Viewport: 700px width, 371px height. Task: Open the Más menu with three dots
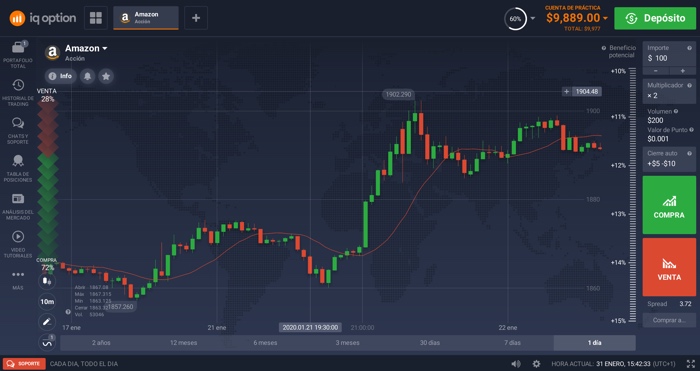tap(18, 280)
